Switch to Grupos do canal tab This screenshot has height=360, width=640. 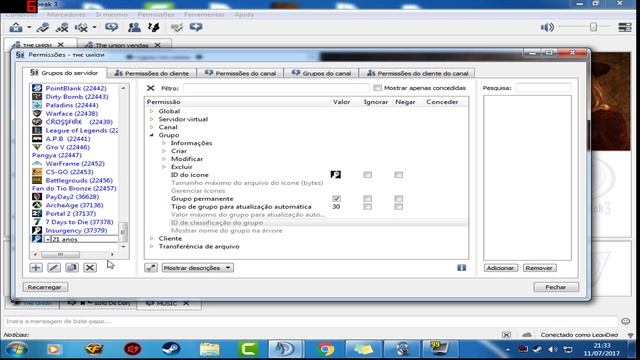coord(321,73)
